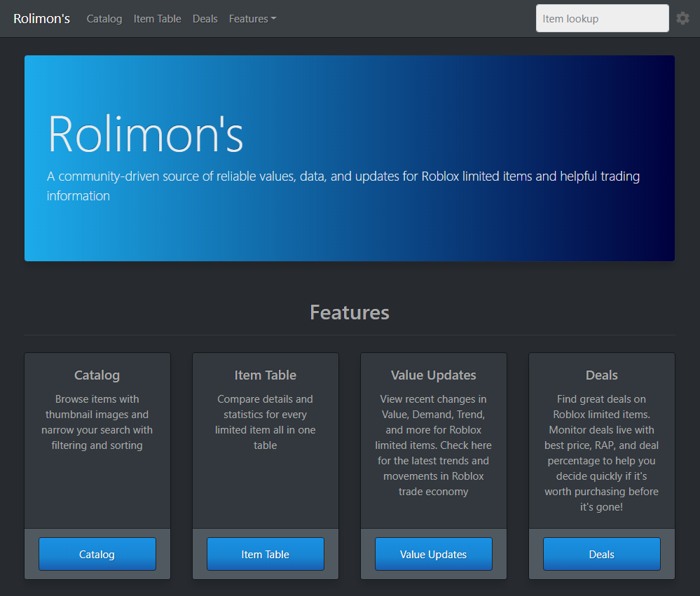Click the community-driven source tagline text
Screen dimensions: 700x596
point(343,186)
